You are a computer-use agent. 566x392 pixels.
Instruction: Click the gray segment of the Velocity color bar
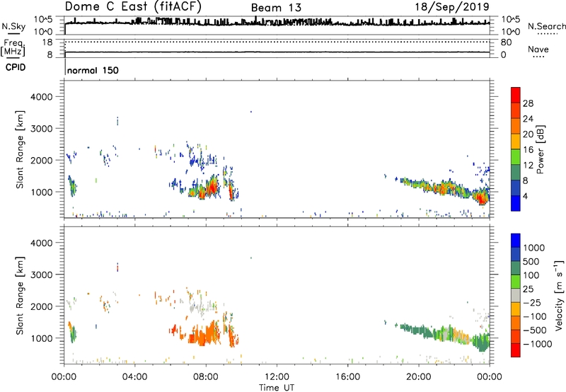tap(516, 296)
